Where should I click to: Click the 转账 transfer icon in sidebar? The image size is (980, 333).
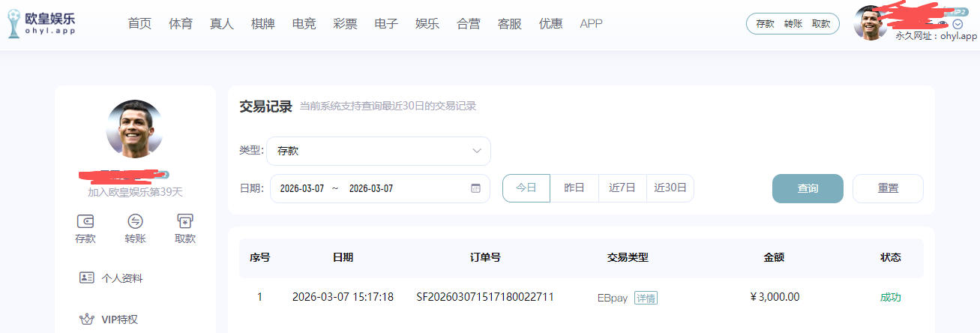point(135,221)
